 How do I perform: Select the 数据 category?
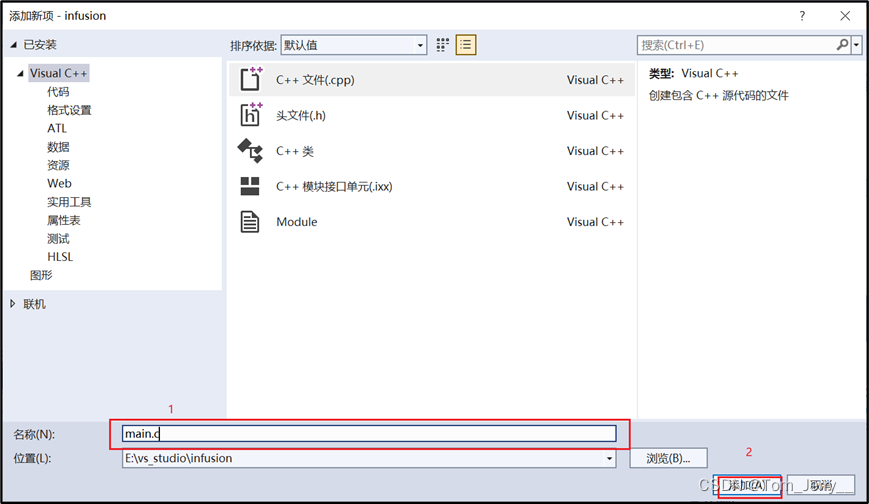(x=58, y=146)
